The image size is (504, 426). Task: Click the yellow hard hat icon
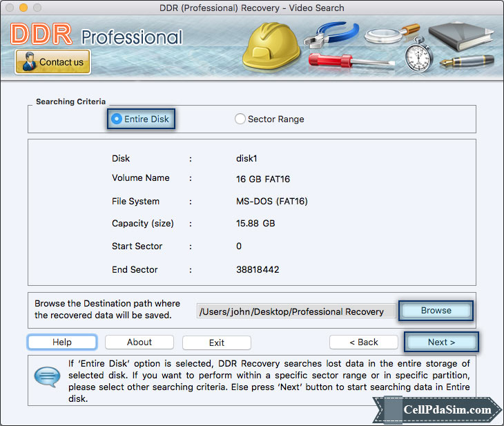pyautogui.click(x=271, y=46)
